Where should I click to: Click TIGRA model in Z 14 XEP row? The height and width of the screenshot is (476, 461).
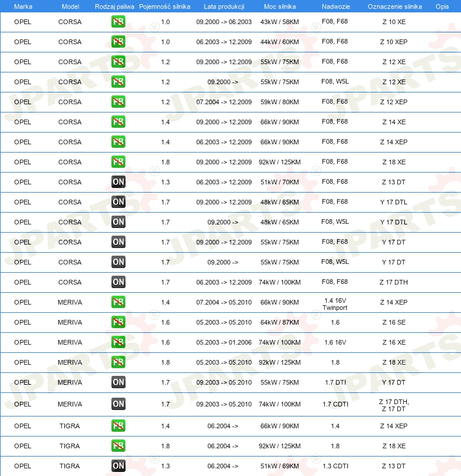pyautogui.click(x=70, y=426)
